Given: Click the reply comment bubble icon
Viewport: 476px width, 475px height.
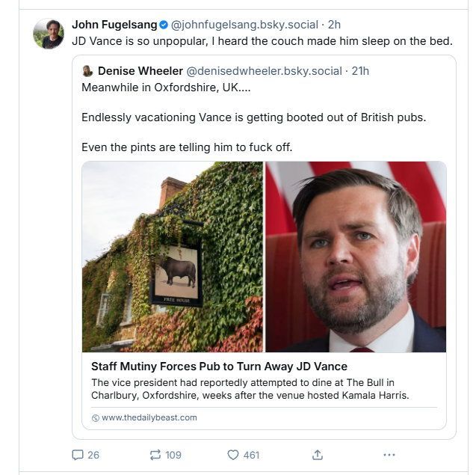Looking at the screenshot, I should click(78, 455).
